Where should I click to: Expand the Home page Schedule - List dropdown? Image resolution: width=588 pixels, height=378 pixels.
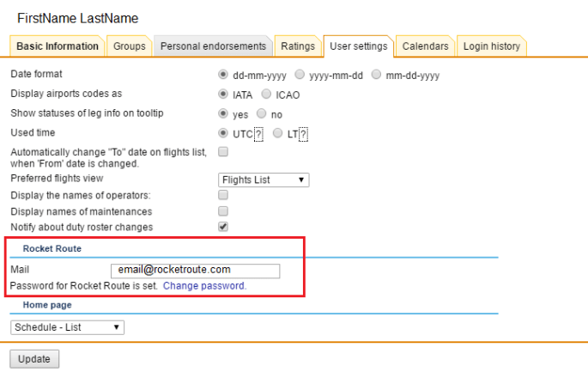pos(68,327)
